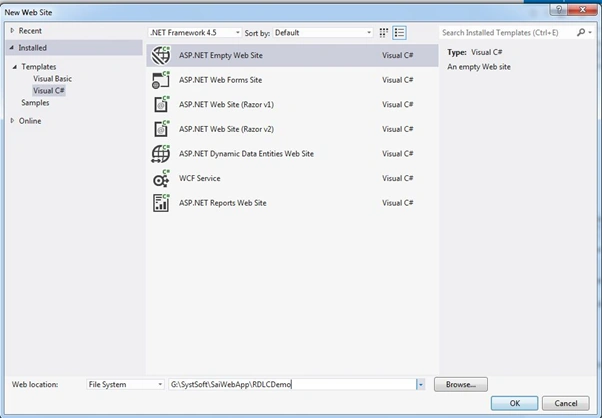Expand the Online node
The height and width of the screenshot is (418, 602).
[x=12, y=121]
